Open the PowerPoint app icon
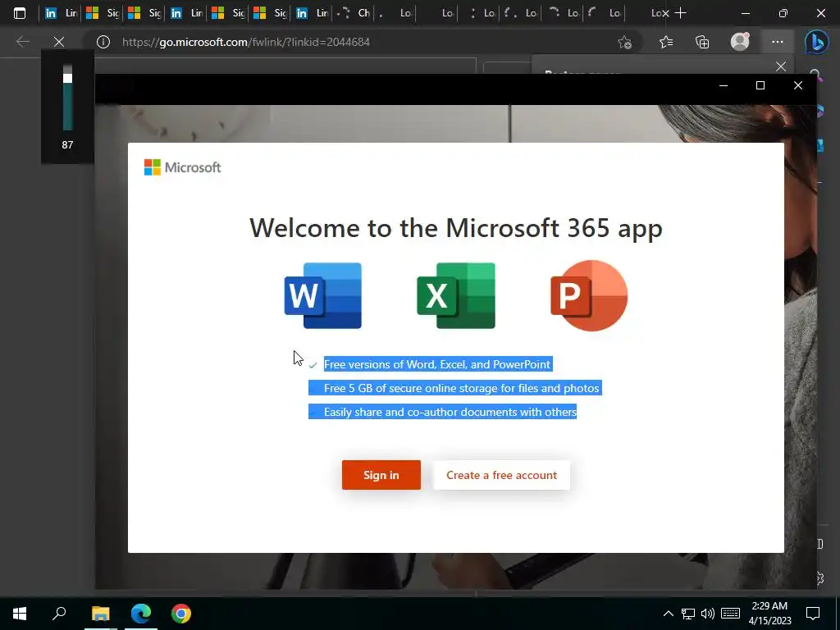The image size is (840, 630). coord(589,295)
